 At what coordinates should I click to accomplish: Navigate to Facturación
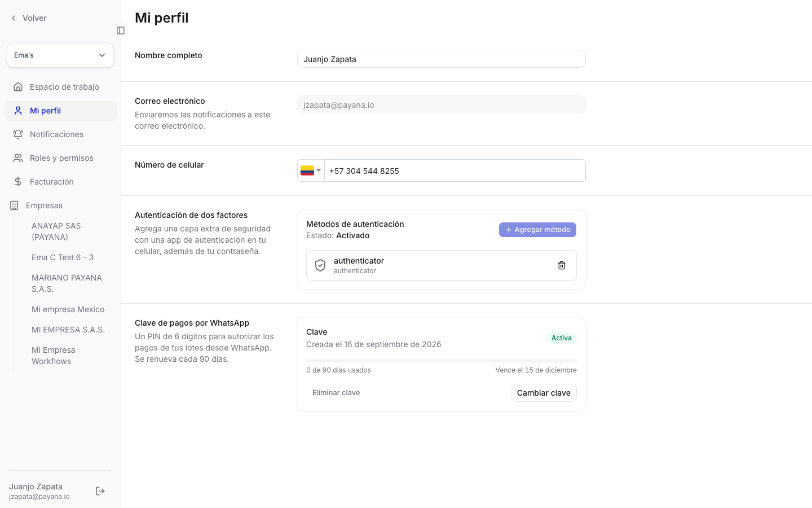pyautogui.click(x=60, y=182)
